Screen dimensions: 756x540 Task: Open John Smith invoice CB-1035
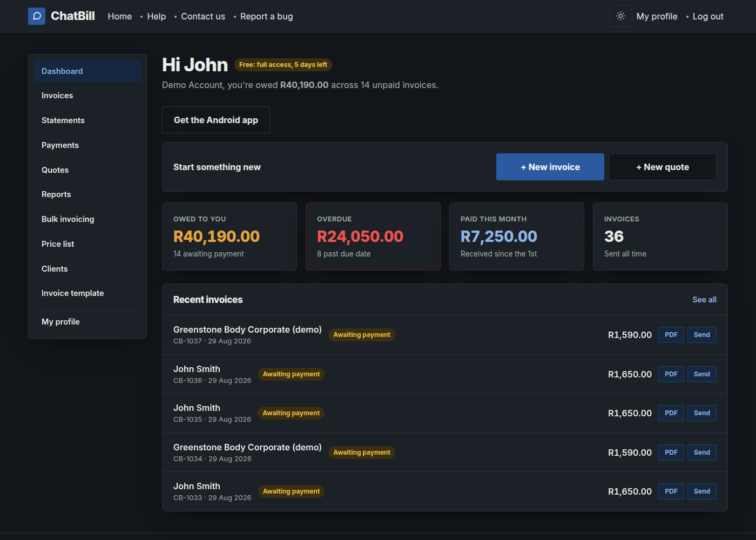(x=212, y=413)
